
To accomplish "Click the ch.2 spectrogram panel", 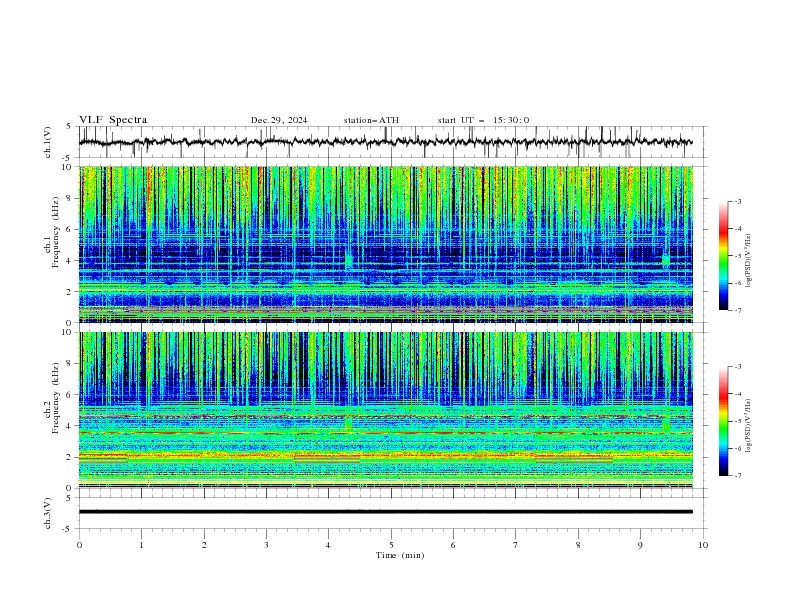I will [385, 410].
